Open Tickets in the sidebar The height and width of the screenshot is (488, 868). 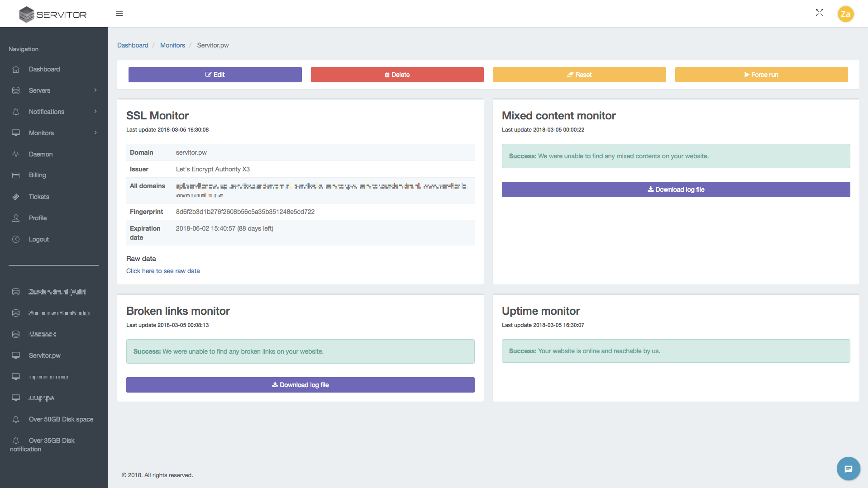click(x=39, y=197)
